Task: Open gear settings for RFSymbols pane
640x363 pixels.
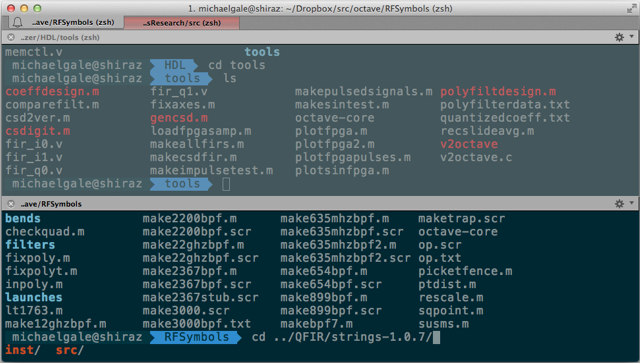Action: click(x=619, y=204)
